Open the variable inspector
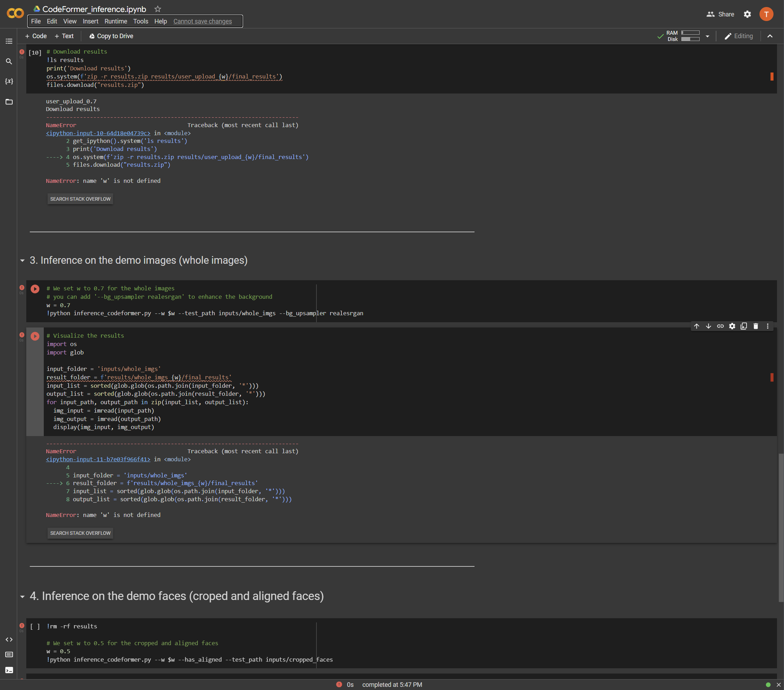Screen dimensions: 784x690 9,81
